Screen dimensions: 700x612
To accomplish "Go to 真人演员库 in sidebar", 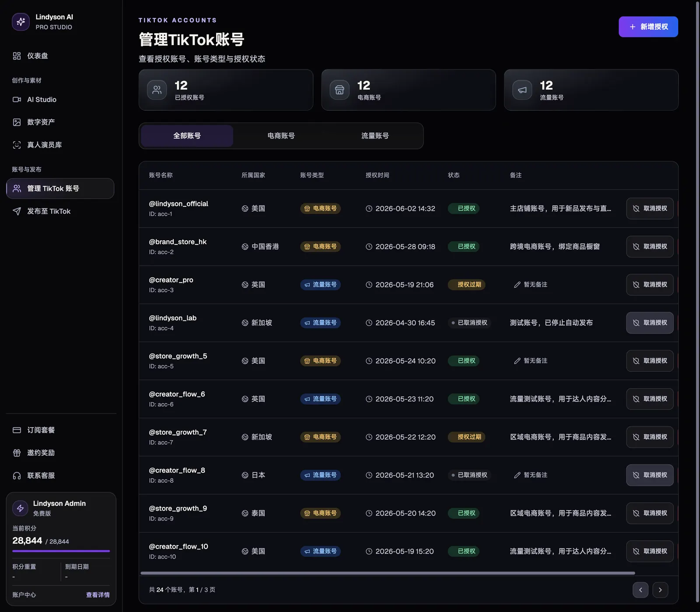I will [x=60, y=145].
